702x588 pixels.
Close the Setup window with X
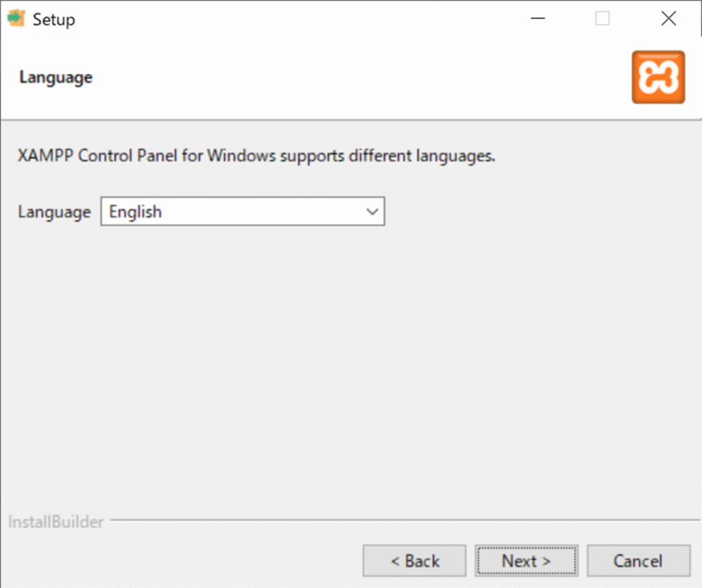coord(668,19)
